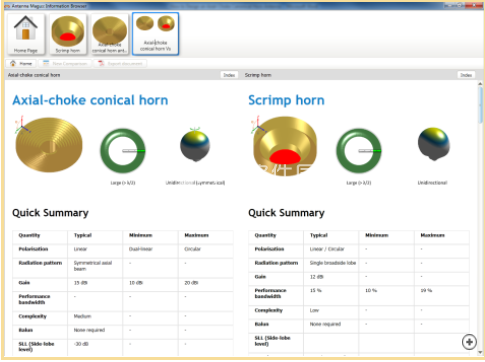
Task: Click the Scrimp horn Large size ring icon
Action: [359, 150]
